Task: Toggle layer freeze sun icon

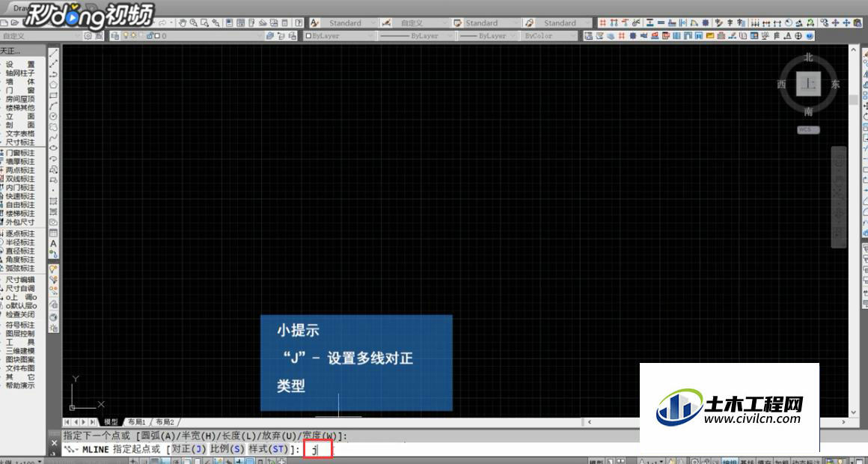Action: tap(133, 35)
